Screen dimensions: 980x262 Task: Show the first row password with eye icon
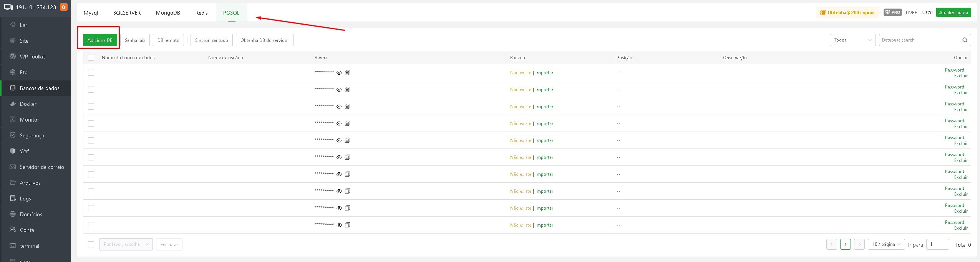[339, 73]
